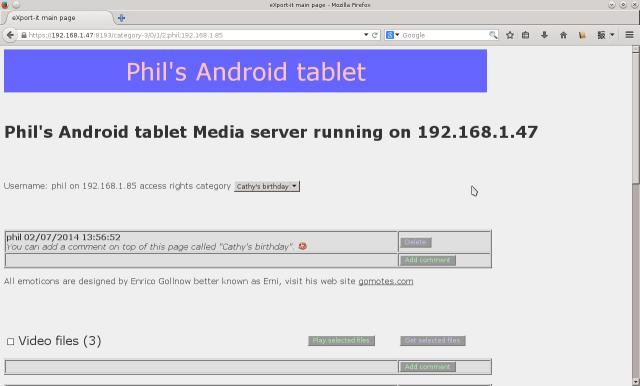Open the downloads arrow icon
This screenshot has width=640, height=386.
click(x=544, y=35)
